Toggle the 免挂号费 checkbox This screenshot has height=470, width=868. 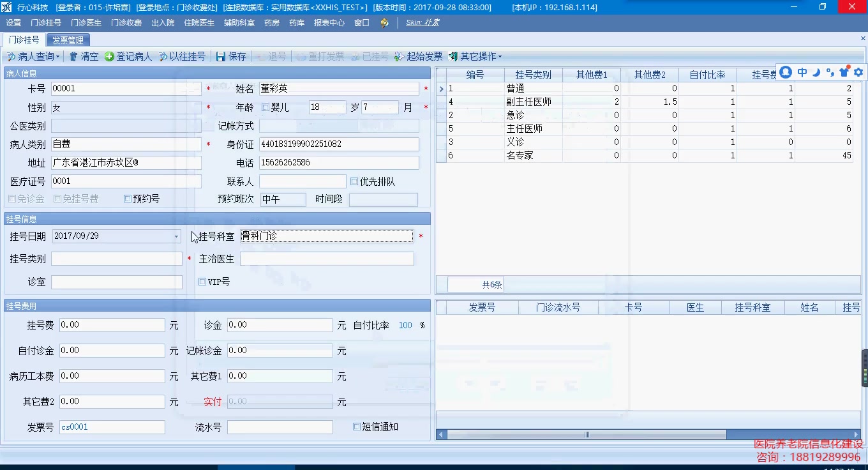[x=57, y=199]
